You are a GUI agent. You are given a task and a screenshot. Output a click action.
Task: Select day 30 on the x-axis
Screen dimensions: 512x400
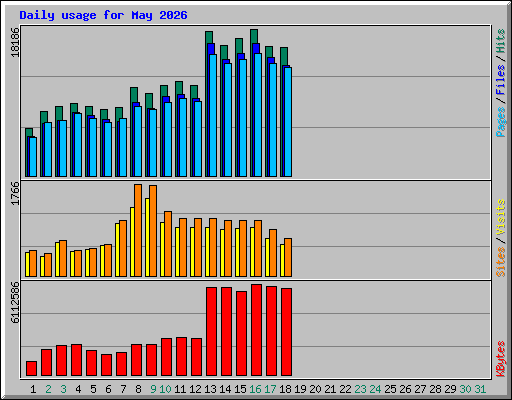tap(465, 389)
